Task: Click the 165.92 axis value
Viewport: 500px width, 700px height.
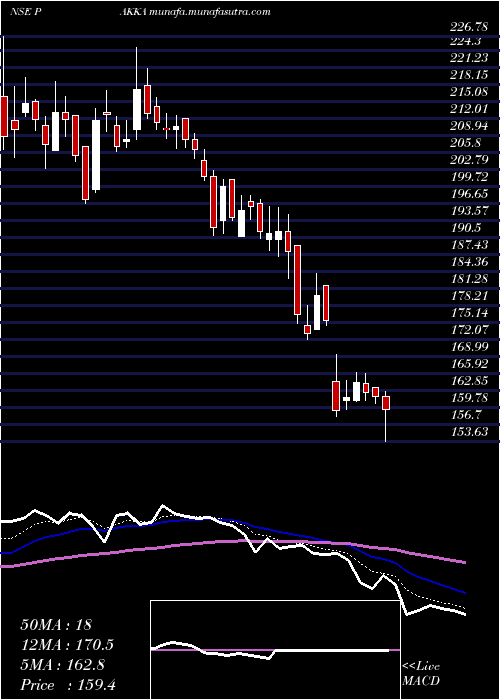Action: [x=468, y=363]
